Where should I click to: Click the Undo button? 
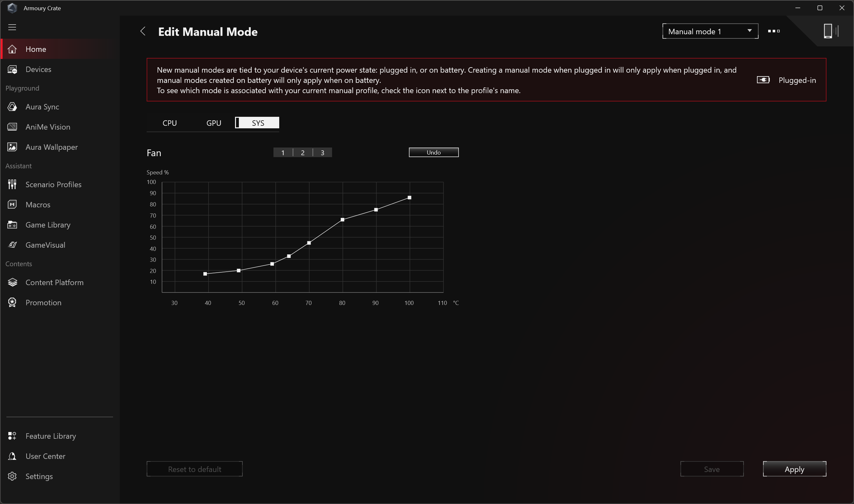coord(433,153)
